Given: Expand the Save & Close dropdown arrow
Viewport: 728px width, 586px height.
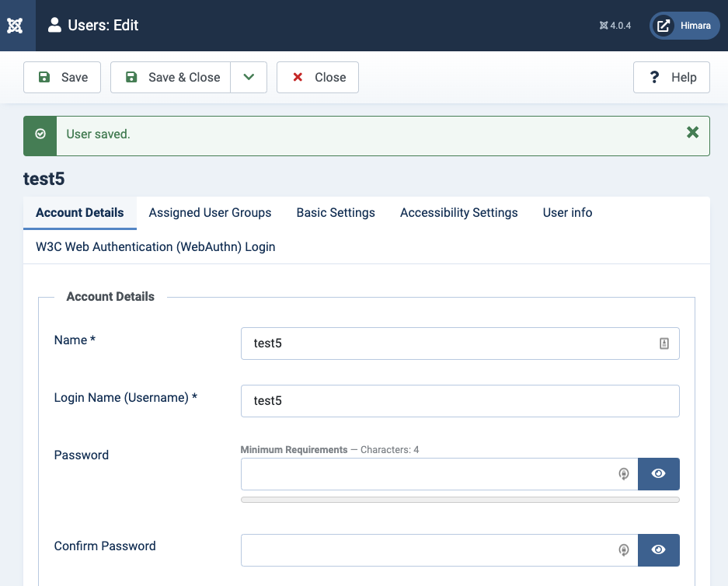Looking at the screenshot, I should (x=249, y=77).
